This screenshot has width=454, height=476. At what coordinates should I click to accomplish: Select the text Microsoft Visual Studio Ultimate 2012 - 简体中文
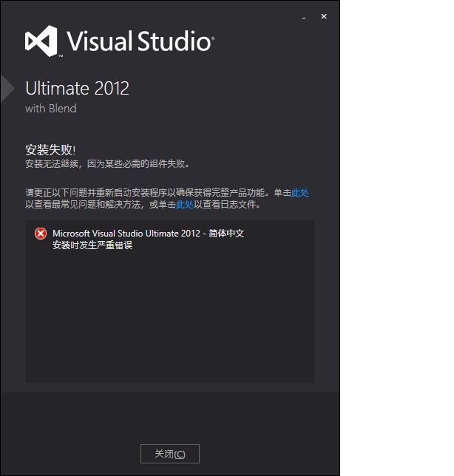click(x=148, y=233)
